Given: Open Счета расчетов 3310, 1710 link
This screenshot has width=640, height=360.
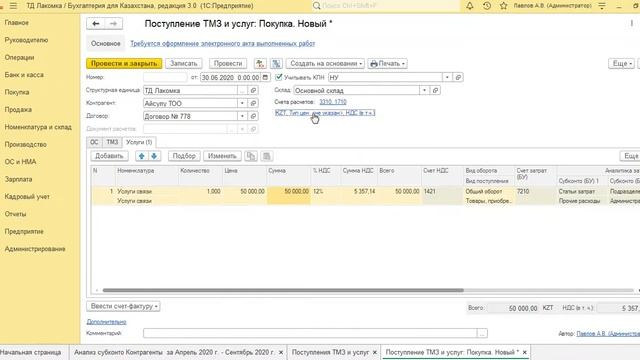Looking at the screenshot, I should tap(333, 102).
